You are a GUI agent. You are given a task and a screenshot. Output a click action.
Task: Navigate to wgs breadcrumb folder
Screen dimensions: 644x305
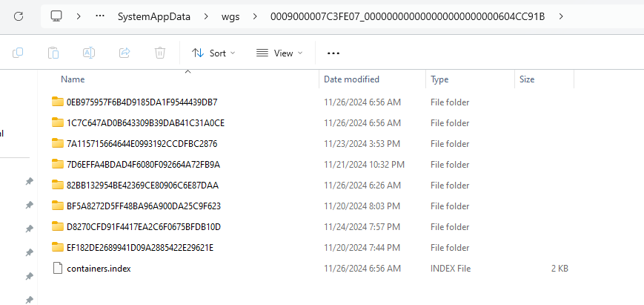(x=230, y=16)
